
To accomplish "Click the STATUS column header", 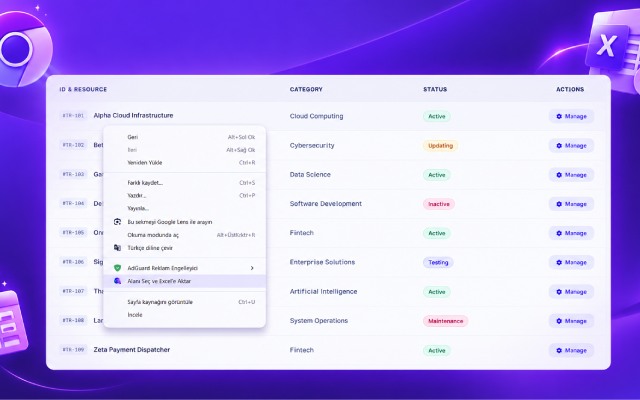I will (x=435, y=89).
